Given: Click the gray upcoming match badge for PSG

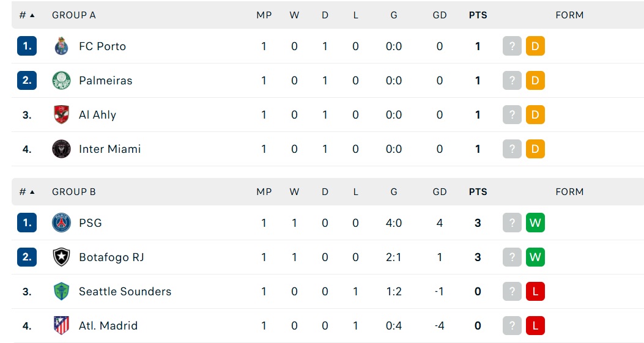Looking at the screenshot, I should point(512,223).
